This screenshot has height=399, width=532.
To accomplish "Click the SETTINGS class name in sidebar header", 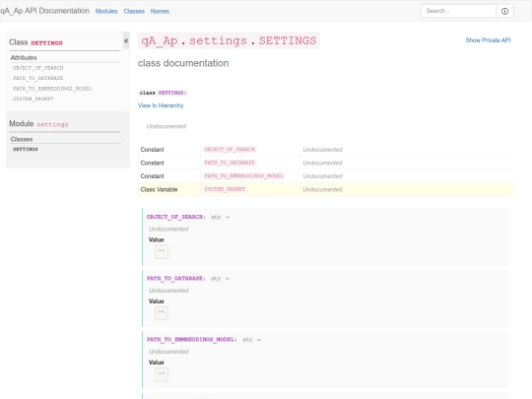I will point(46,42).
